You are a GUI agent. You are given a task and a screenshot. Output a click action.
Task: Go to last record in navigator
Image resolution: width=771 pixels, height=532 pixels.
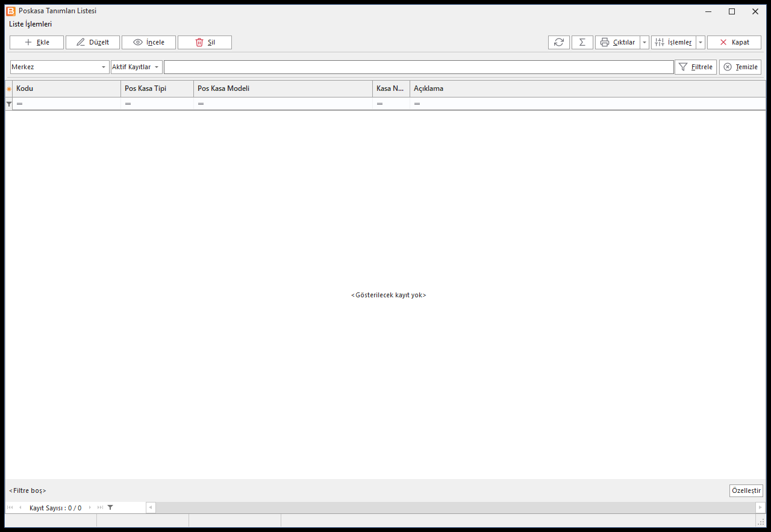pos(100,508)
